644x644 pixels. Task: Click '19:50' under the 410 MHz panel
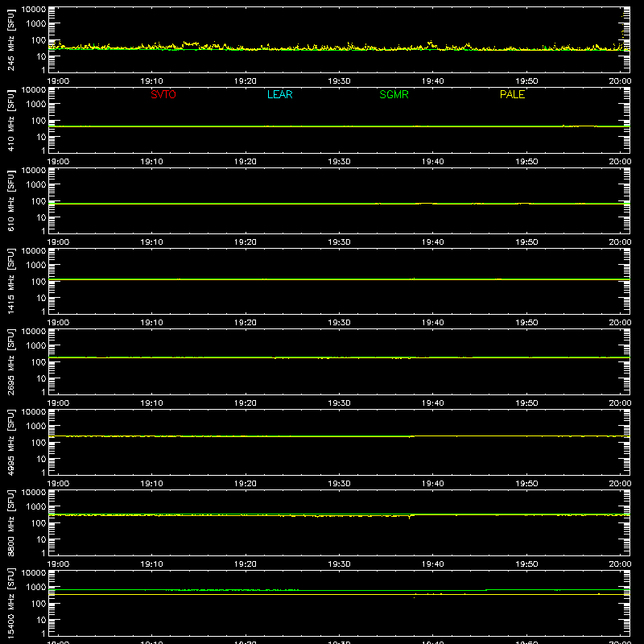[526, 162]
